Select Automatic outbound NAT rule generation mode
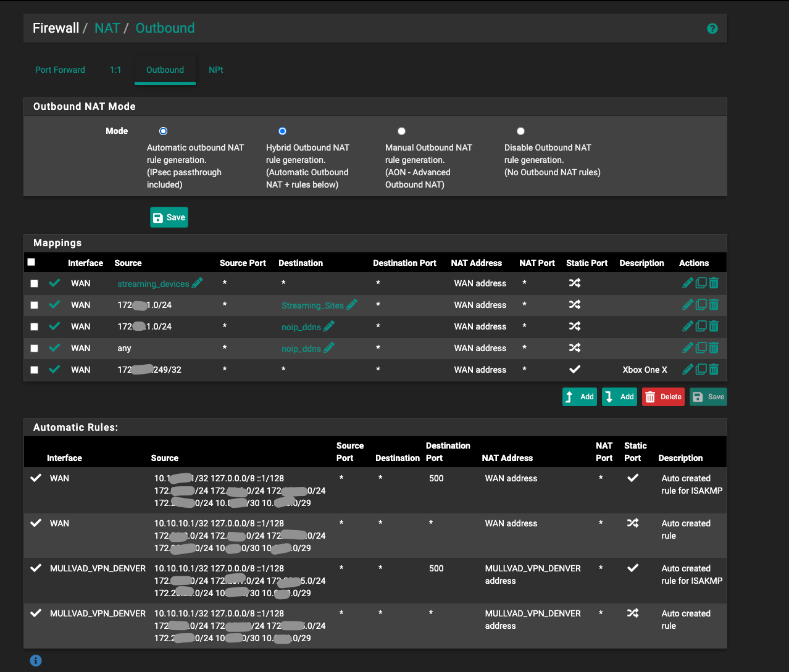 click(x=163, y=131)
